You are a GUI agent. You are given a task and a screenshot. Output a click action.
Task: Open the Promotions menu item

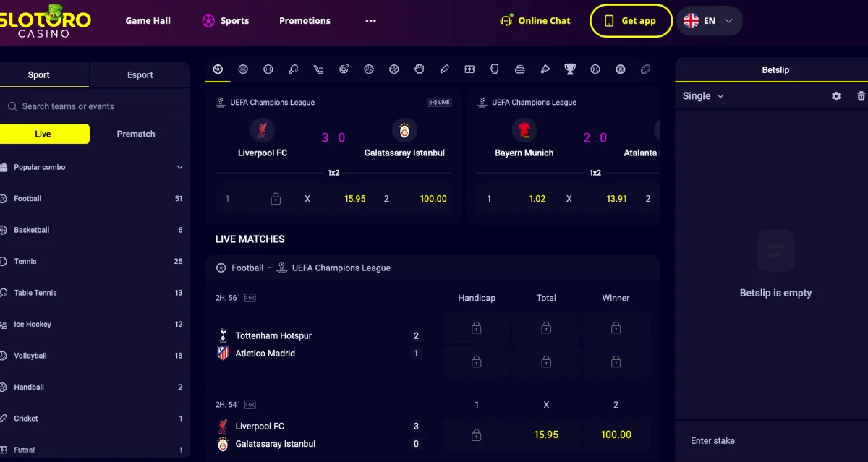(305, 21)
